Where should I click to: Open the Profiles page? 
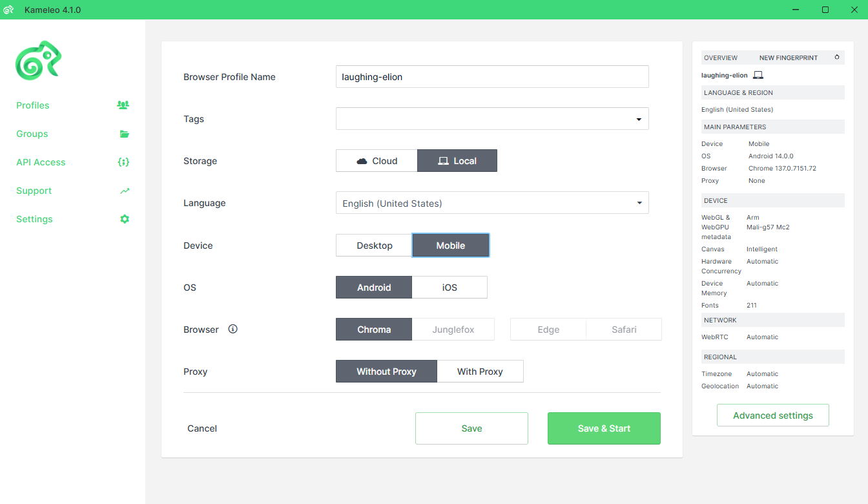(33, 105)
